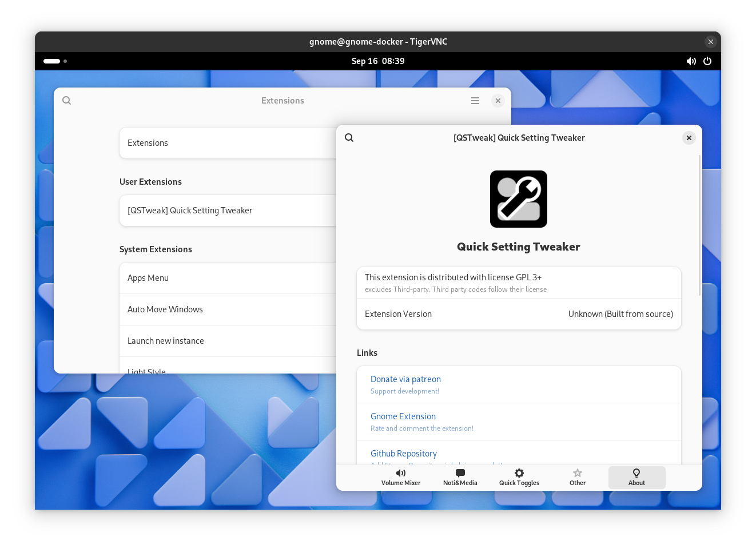
Task: Click the Activities workspace indicator
Action: pyautogui.click(x=55, y=61)
